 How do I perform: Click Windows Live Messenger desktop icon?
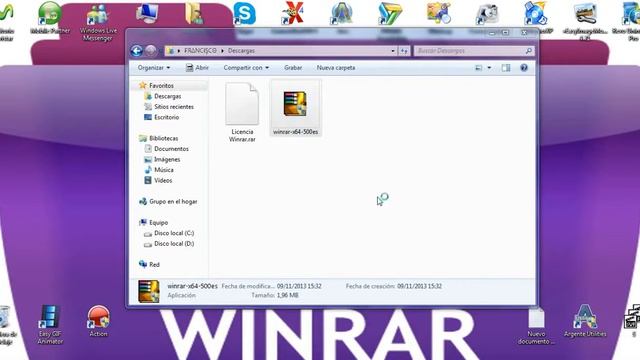98,22
